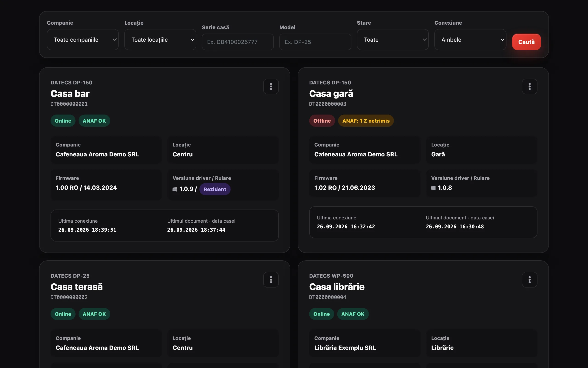Click serial number DT0000000004
The height and width of the screenshot is (368, 588).
(x=328, y=297)
